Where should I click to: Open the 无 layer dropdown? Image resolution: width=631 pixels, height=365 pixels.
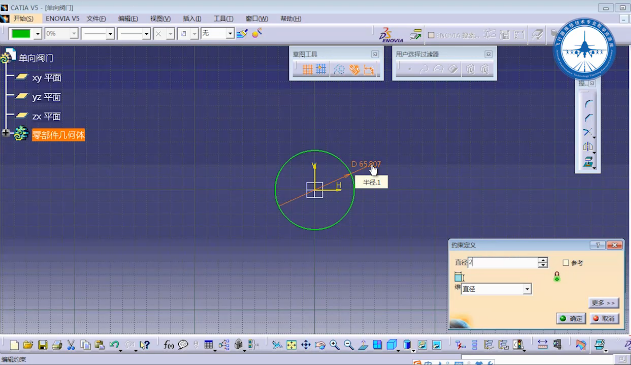pos(230,34)
